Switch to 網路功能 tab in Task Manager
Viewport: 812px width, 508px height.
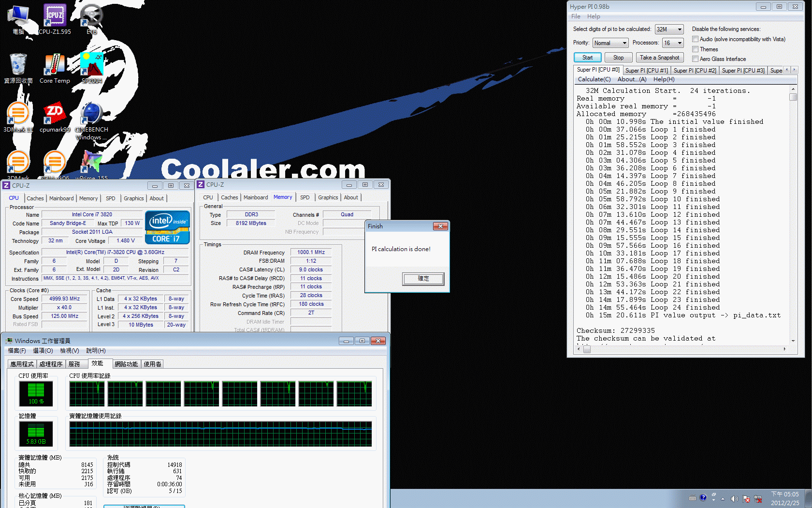click(x=126, y=364)
